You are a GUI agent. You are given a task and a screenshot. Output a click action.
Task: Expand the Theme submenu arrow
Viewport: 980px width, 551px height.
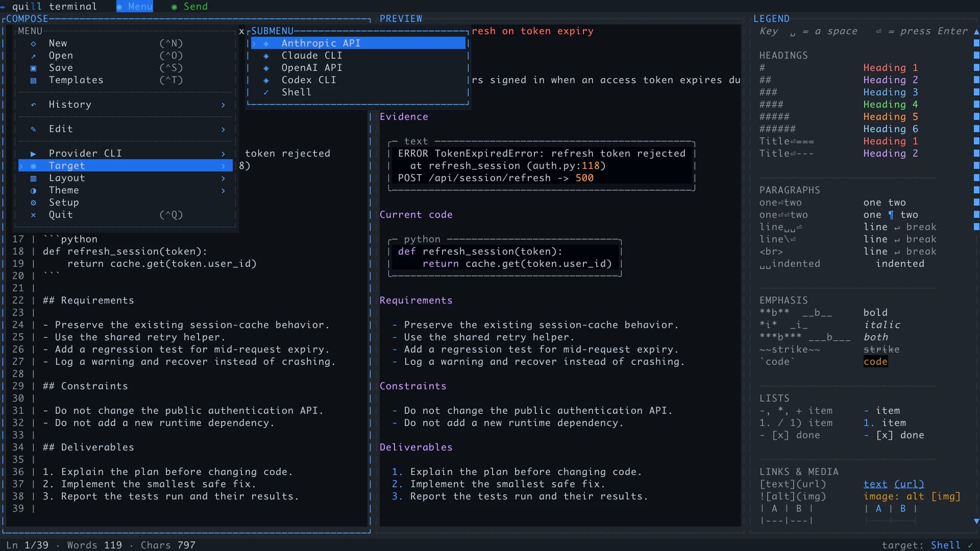pyautogui.click(x=223, y=191)
